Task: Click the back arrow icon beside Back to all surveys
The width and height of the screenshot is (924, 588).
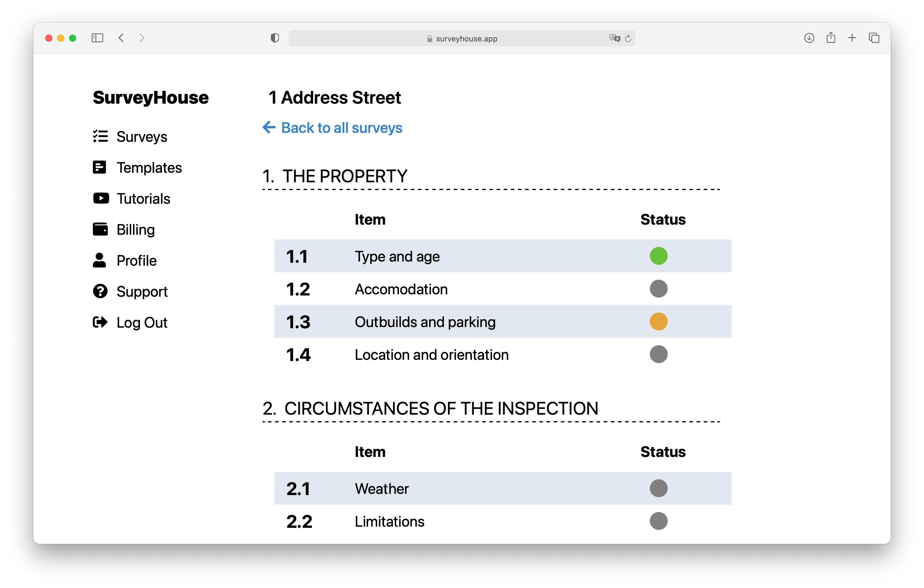Action: pos(269,127)
